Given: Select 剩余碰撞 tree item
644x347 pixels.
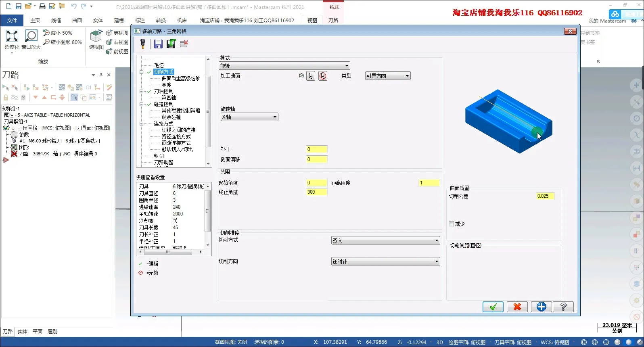Looking at the screenshot, I should point(171,117).
